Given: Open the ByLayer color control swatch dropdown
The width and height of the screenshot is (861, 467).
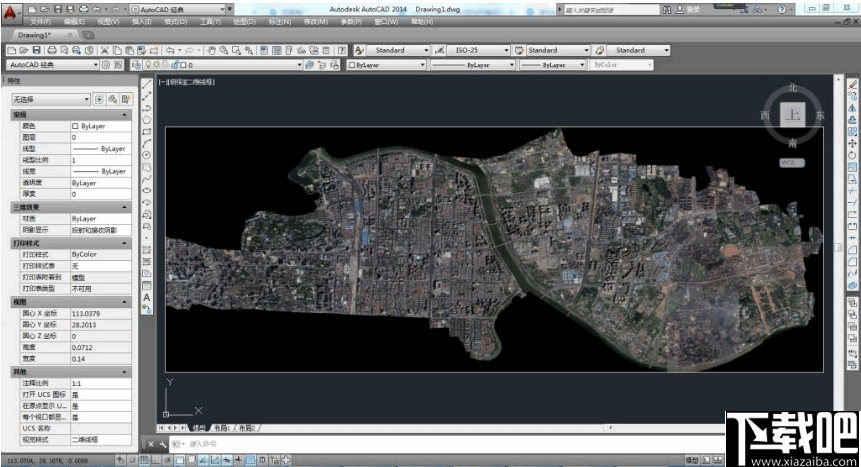Looking at the screenshot, I should tap(385, 65).
